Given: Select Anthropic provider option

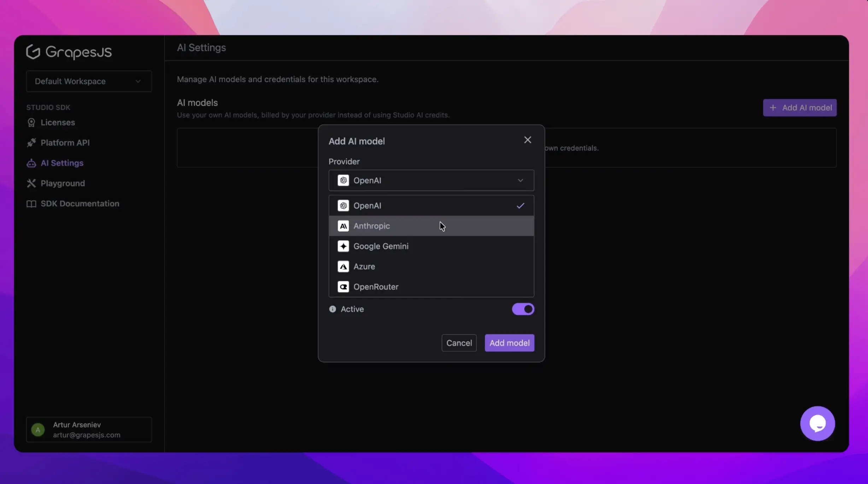Looking at the screenshot, I should coord(431,226).
